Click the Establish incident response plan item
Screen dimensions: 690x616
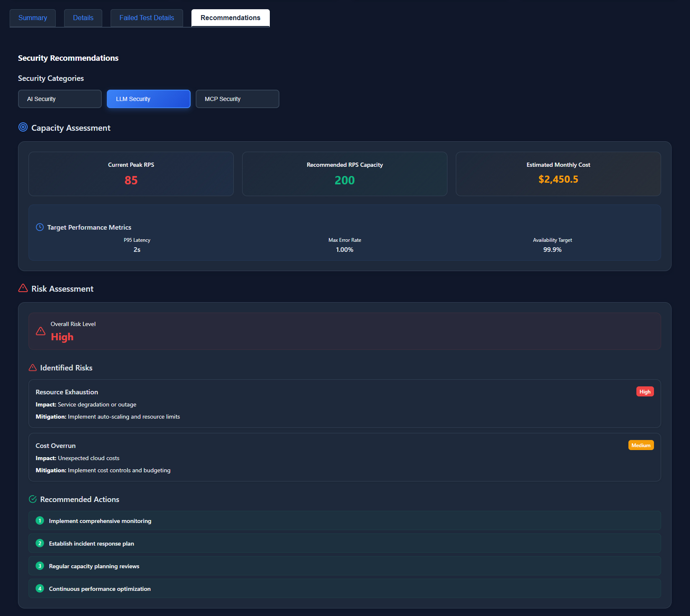coord(91,544)
